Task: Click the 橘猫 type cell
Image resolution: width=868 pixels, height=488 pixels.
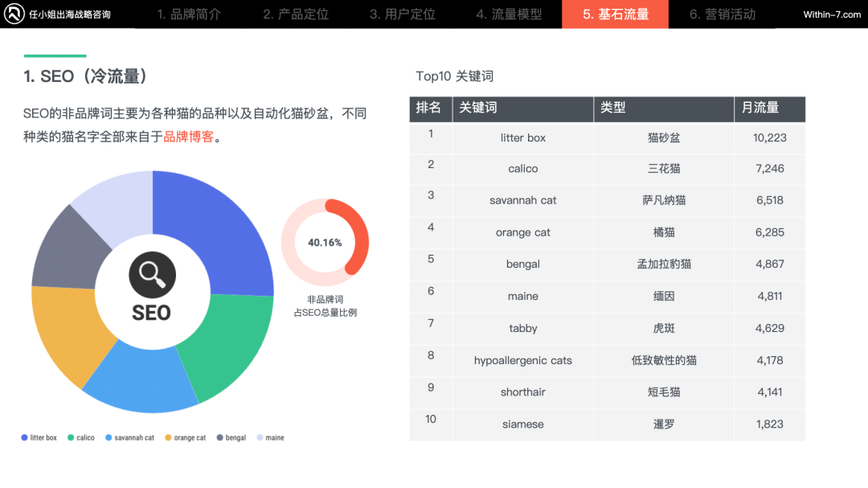Action: (664, 232)
